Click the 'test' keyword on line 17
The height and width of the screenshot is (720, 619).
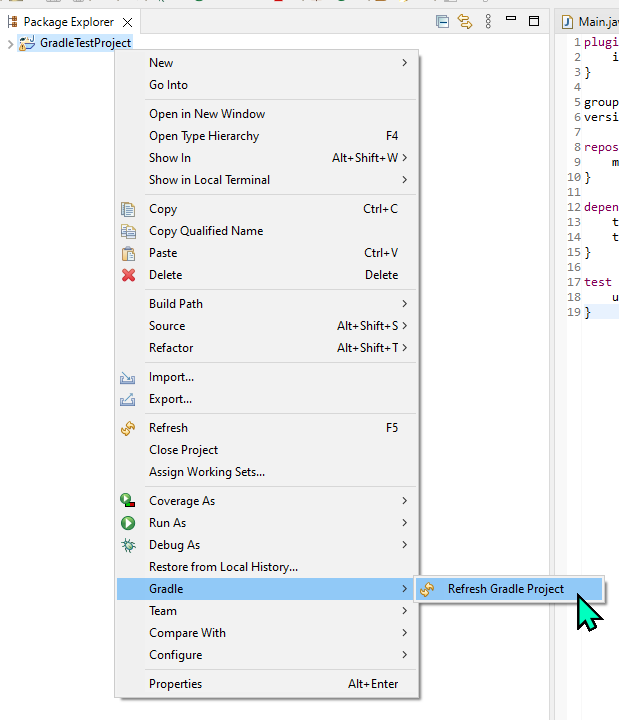(x=597, y=282)
